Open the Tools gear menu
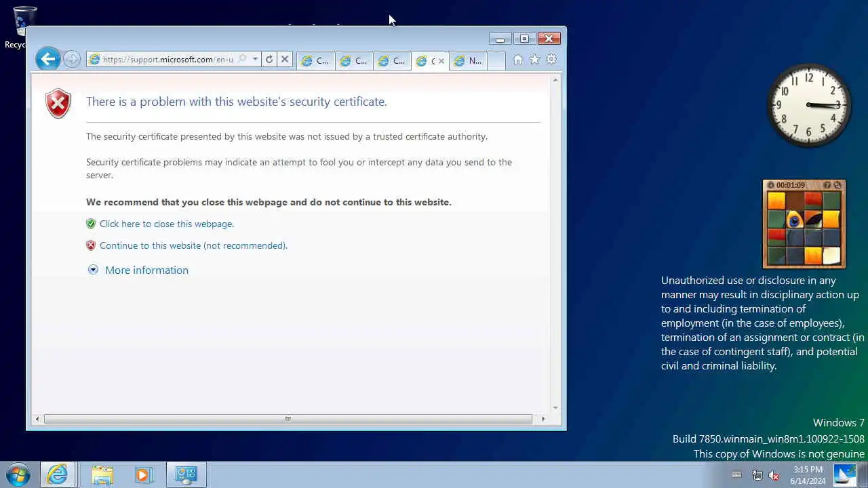The height and width of the screenshot is (488, 868). click(551, 60)
